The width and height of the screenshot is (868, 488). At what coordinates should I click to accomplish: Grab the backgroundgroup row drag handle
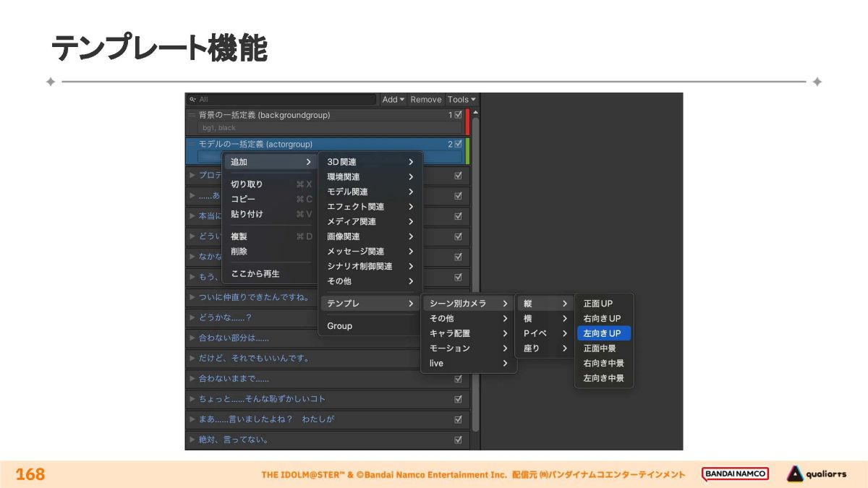click(x=192, y=115)
